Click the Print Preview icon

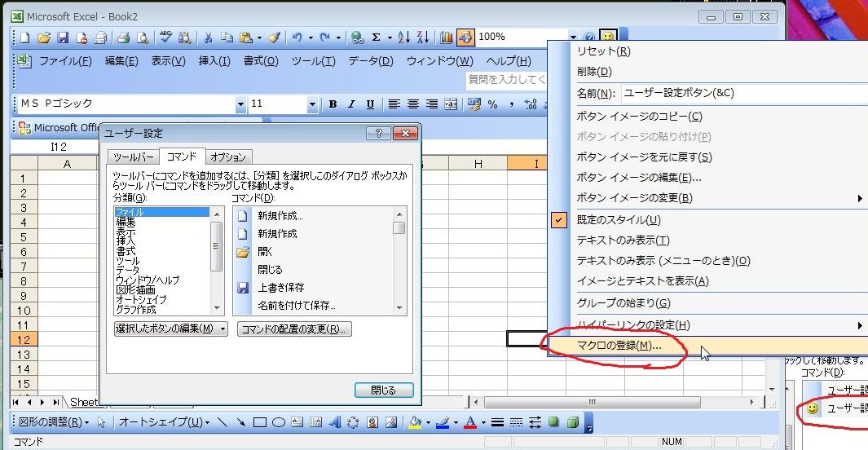(x=143, y=37)
